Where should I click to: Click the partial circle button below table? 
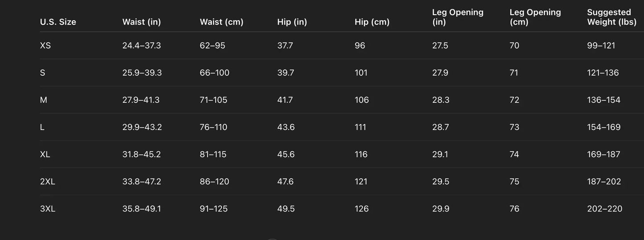click(x=272, y=239)
